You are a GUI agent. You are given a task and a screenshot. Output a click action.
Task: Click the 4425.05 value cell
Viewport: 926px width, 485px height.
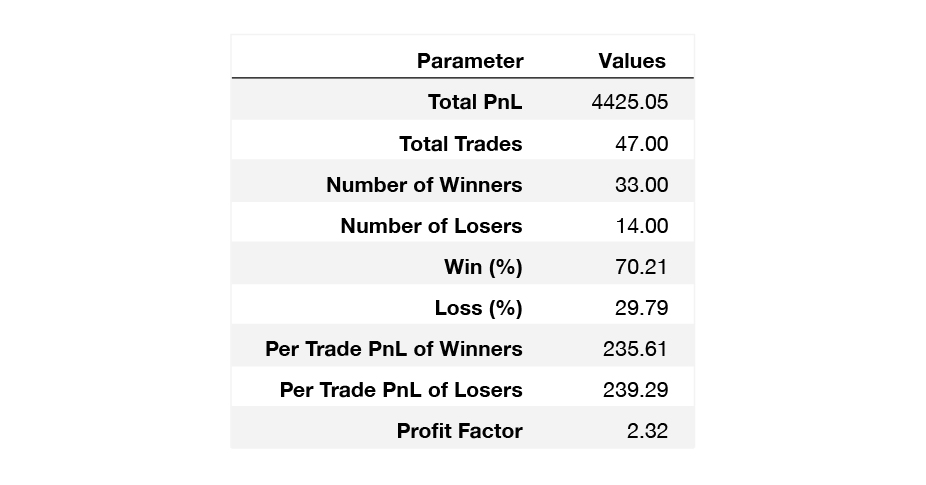tap(630, 102)
